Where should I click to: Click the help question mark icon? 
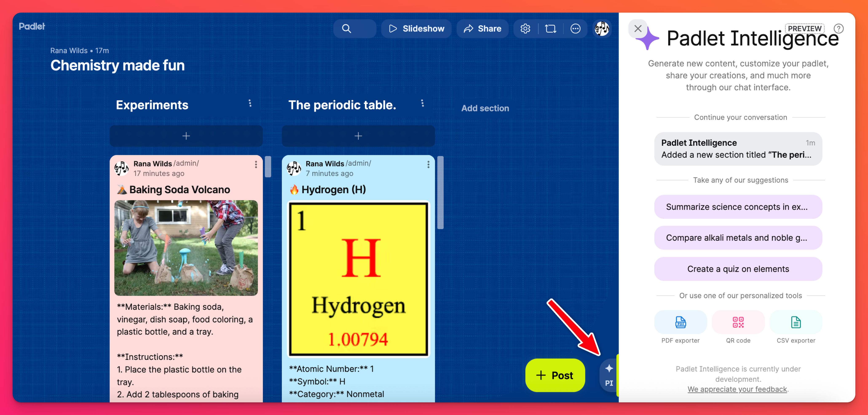[x=838, y=29]
